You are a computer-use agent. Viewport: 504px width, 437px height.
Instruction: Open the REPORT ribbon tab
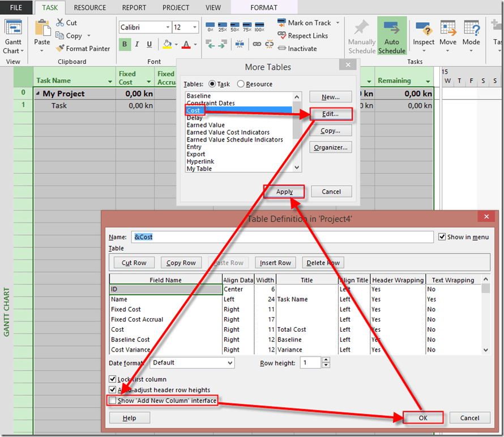tap(134, 8)
